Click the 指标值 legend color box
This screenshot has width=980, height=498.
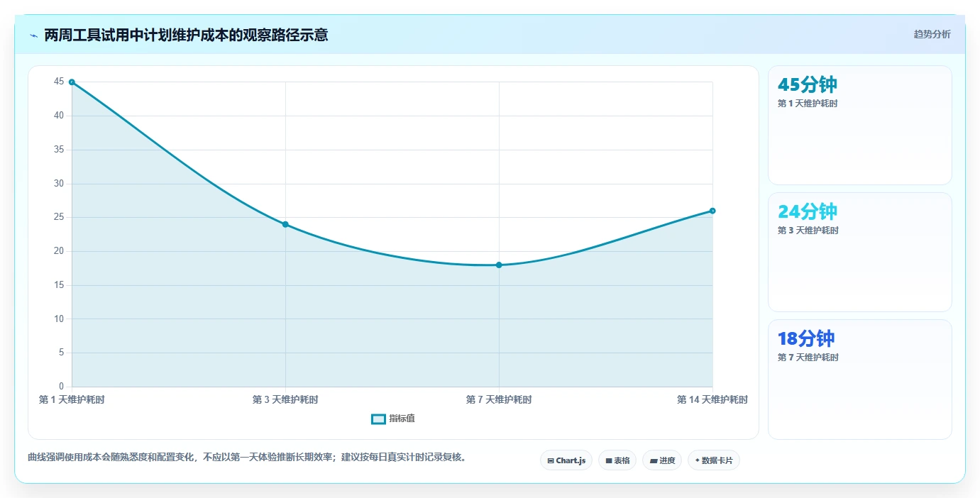tap(378, 419)
